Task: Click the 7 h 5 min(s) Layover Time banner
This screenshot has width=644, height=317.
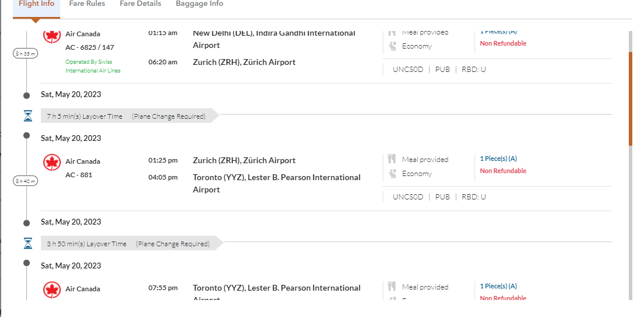Action: coord(126,116)
